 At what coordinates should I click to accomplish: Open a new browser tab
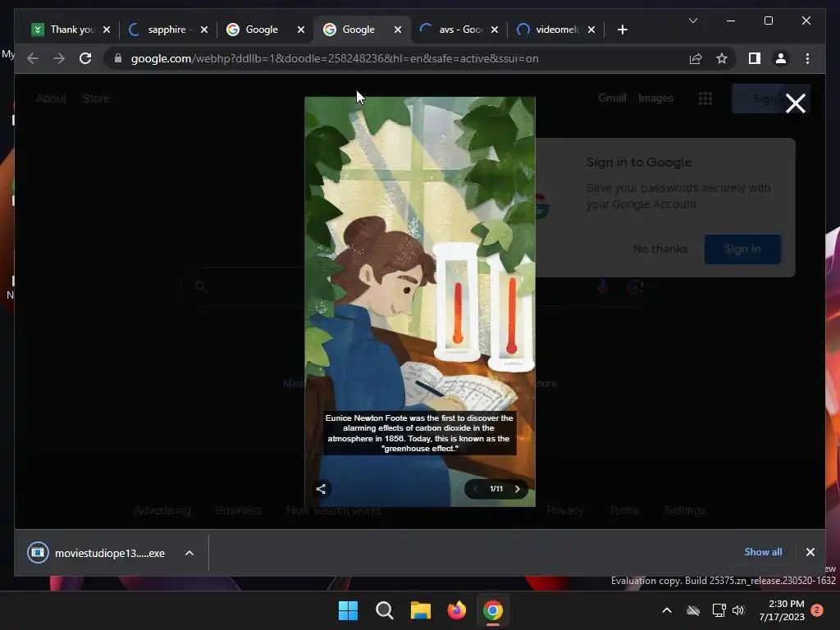pyautogui.click(x=622, y=30)
